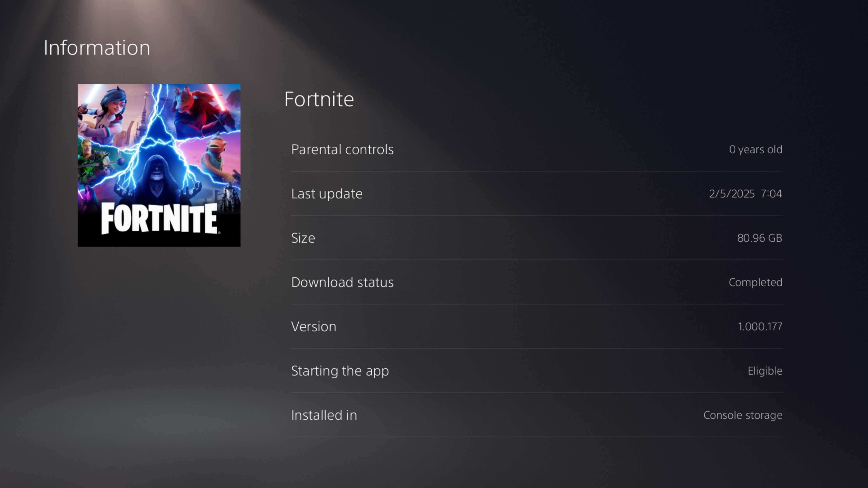Click the Eligible status value
The image size is (868, 488).
(x=765, y=371)
